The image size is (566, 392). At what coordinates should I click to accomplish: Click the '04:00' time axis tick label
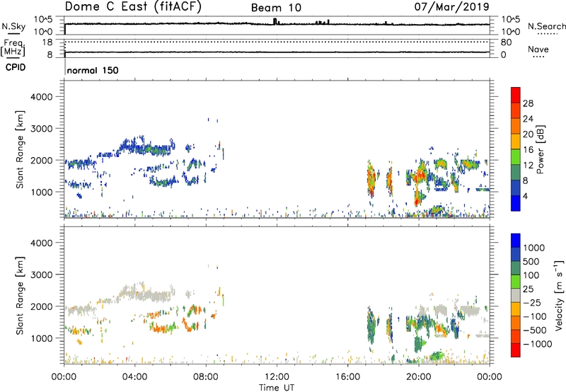[x=134, y=377]
